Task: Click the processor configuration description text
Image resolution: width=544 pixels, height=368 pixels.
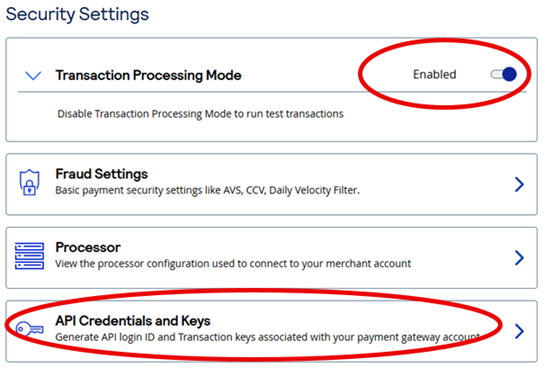Action: point(233,264)
